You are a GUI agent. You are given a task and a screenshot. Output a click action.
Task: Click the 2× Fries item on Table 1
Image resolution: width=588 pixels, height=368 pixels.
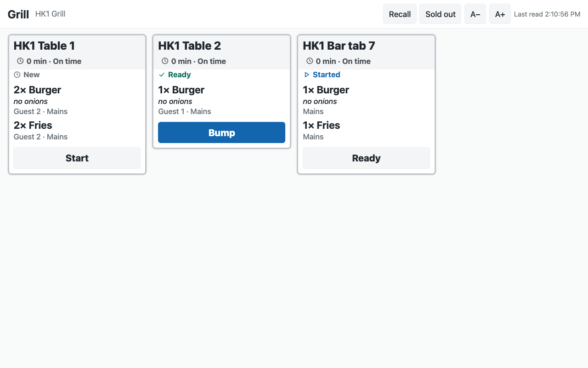tap(33, 125)
